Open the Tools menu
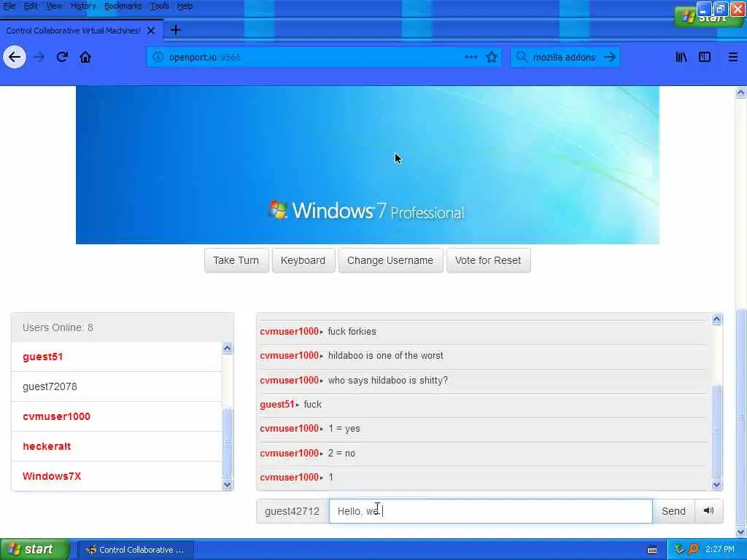Viewport: 747px width, 560px height. (x=160, y=6)
